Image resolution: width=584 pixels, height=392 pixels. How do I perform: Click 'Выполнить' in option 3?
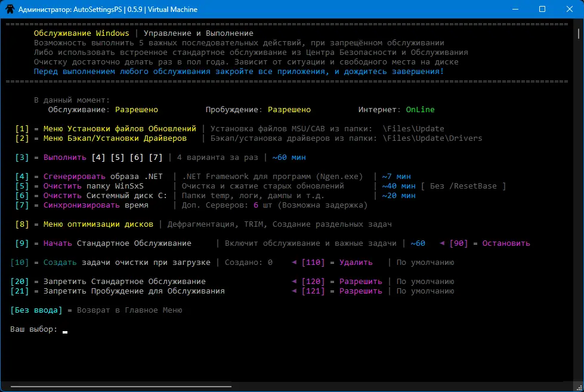pyautogui.click(x=65, y=158)
